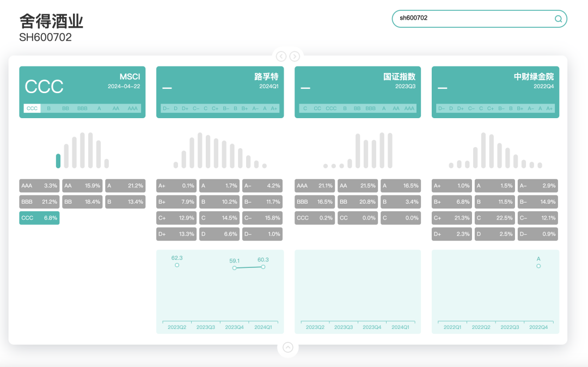Select the AAA rating on MSCI scale
Viewport: 588px width, 367px height.
[x=132, y=108]
